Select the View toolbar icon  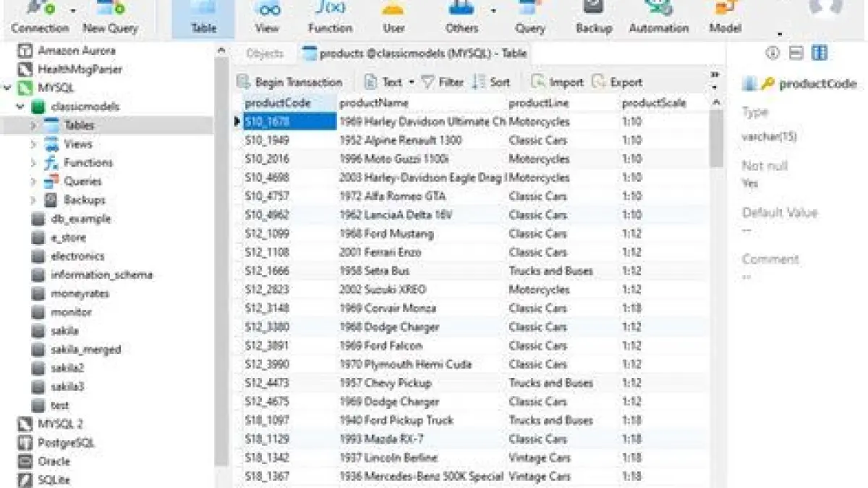[267, 16]
